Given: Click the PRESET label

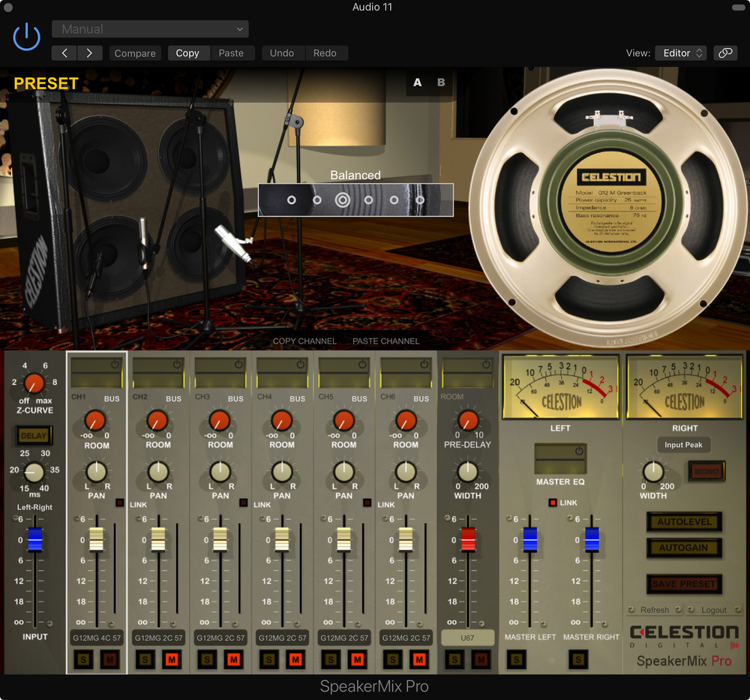Looking at the screenshot, I should click(x=45, y=83).
